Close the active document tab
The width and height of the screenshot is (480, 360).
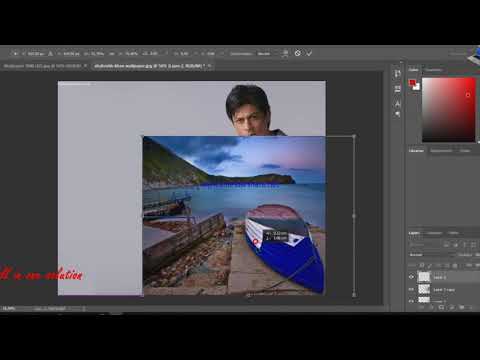(x=209, y=66)
